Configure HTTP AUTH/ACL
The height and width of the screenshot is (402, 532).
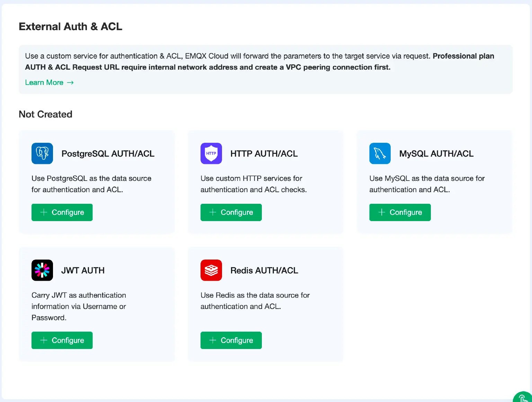tap(231, 212)
